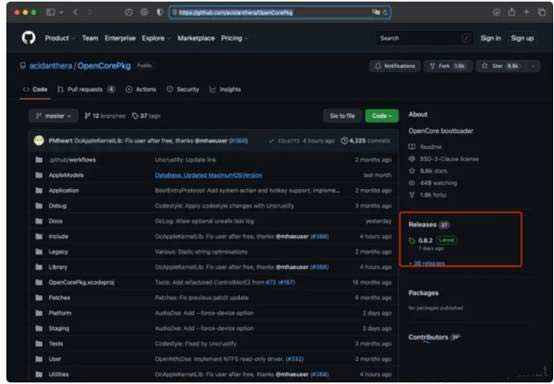Switch to the Pull requests tab
Screen dimensions: 554x384
(x=86, y=90)
